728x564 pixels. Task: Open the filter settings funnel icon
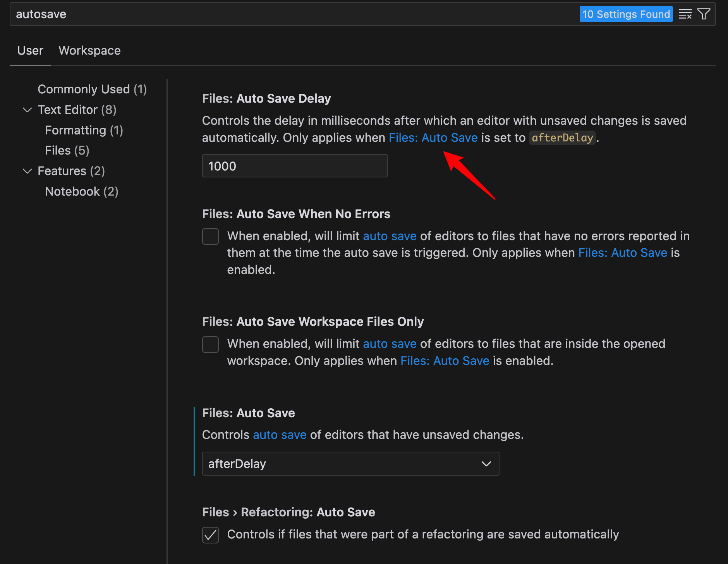tap(704, 14)
